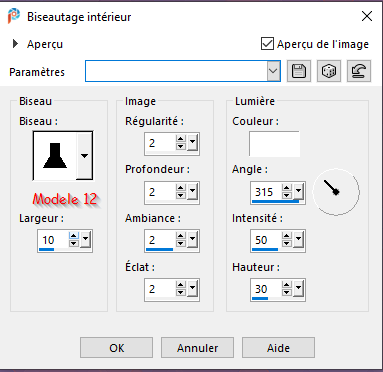
Task: Click the light angle dial control
Action: 336,192
